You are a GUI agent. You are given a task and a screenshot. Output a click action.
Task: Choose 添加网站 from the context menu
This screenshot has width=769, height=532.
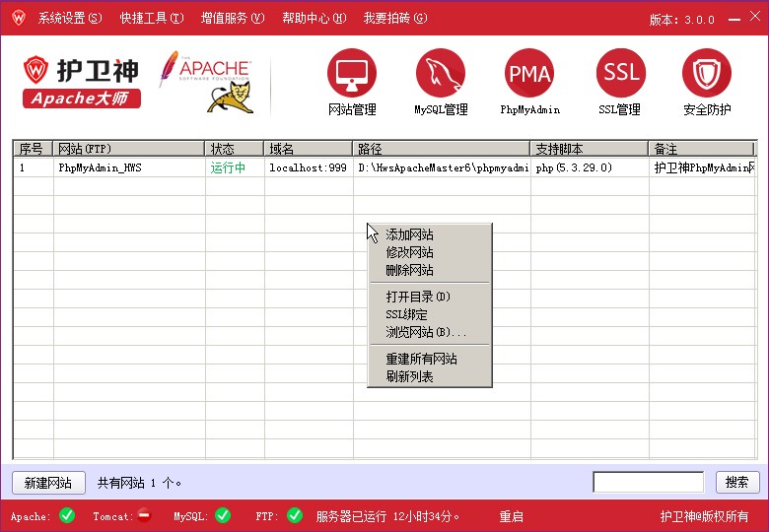pyautogui.click(x=409, y=234)
